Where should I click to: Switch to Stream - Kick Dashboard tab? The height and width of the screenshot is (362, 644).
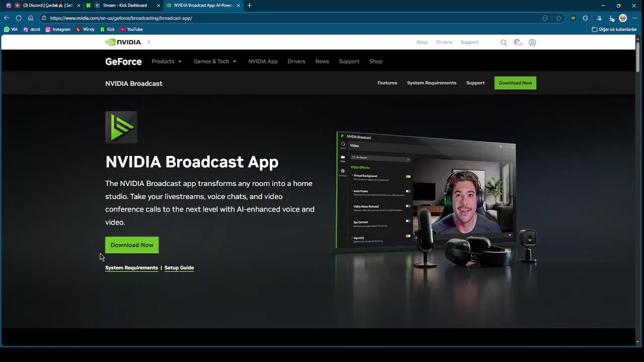124,6
